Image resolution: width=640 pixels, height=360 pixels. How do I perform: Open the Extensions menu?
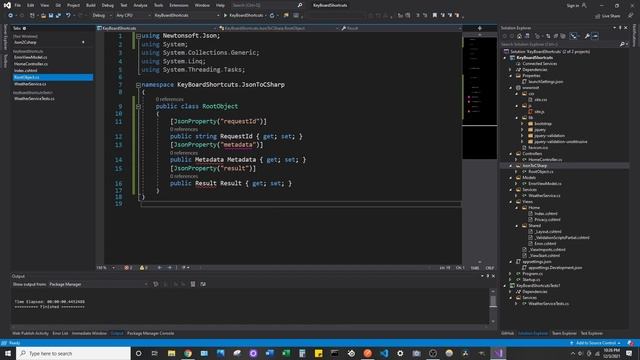tap(179, 5)
